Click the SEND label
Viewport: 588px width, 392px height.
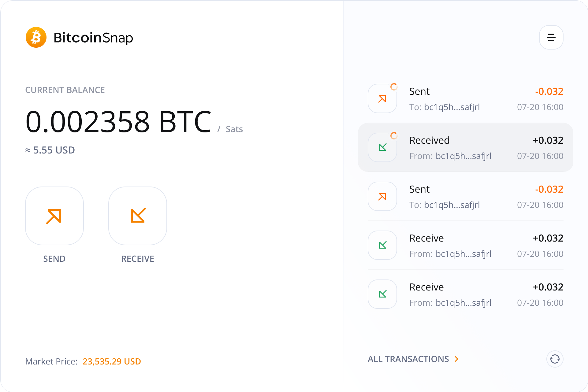[x=54, y=259]
